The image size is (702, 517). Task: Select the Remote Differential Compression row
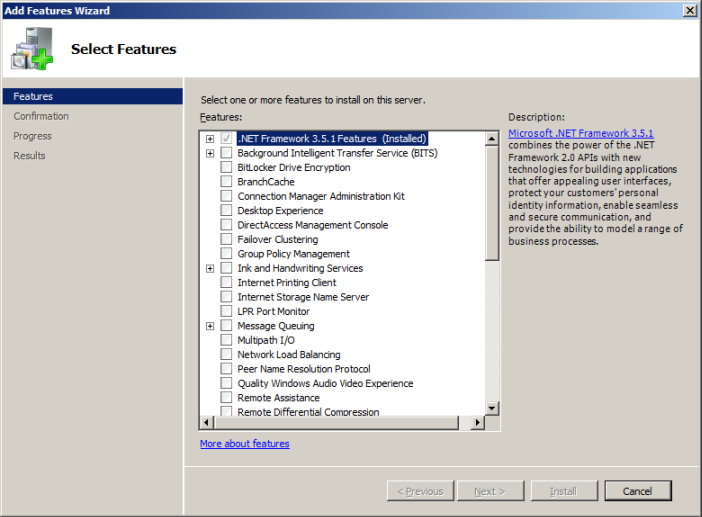tap(308, 412)
